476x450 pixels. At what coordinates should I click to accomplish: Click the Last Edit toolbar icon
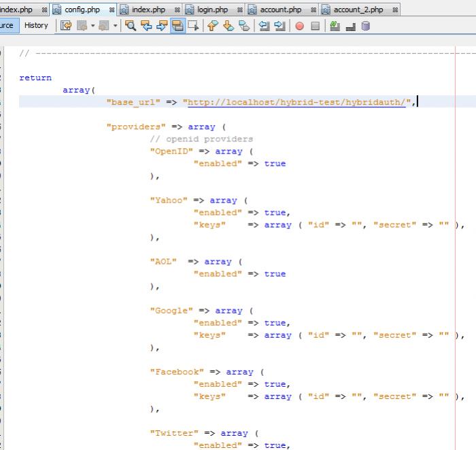66,26
